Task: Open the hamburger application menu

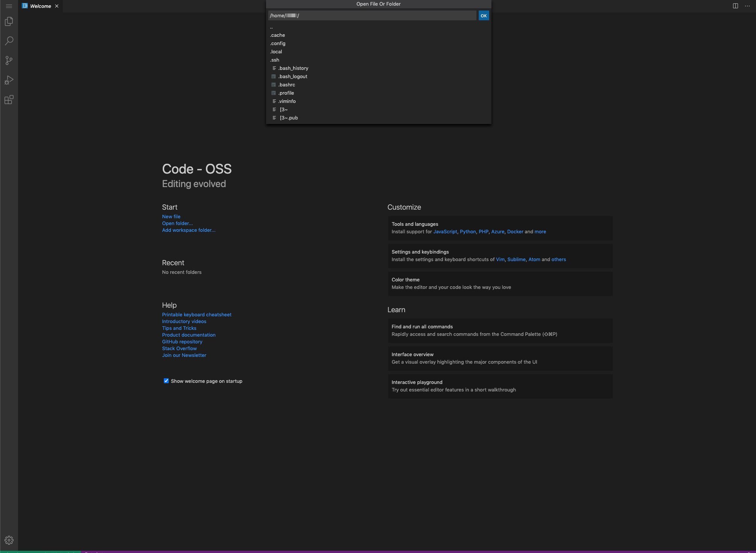Action: point(9,6)
